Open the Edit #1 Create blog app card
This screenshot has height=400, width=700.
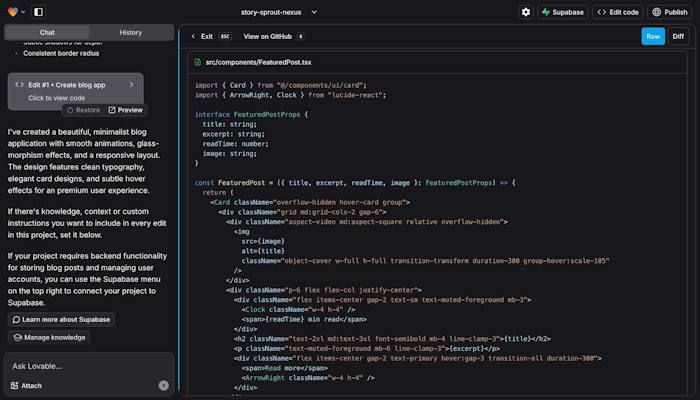[x=75, y=91]
